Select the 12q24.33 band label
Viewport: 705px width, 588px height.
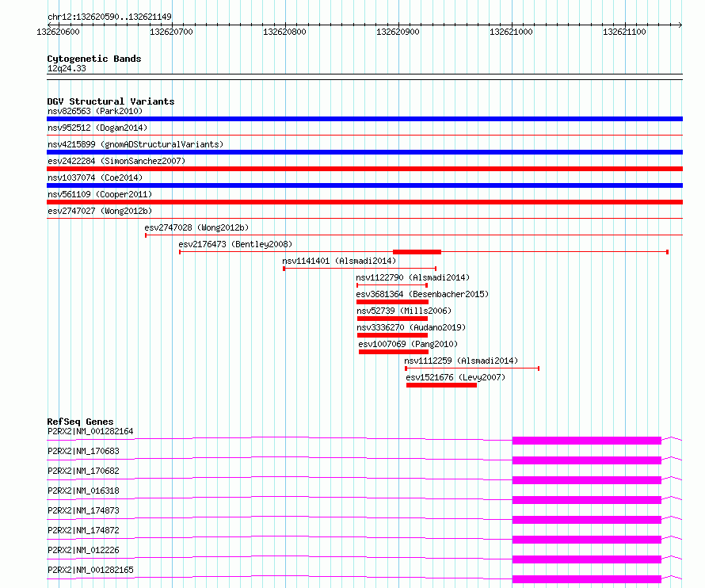tap(67, 68)
